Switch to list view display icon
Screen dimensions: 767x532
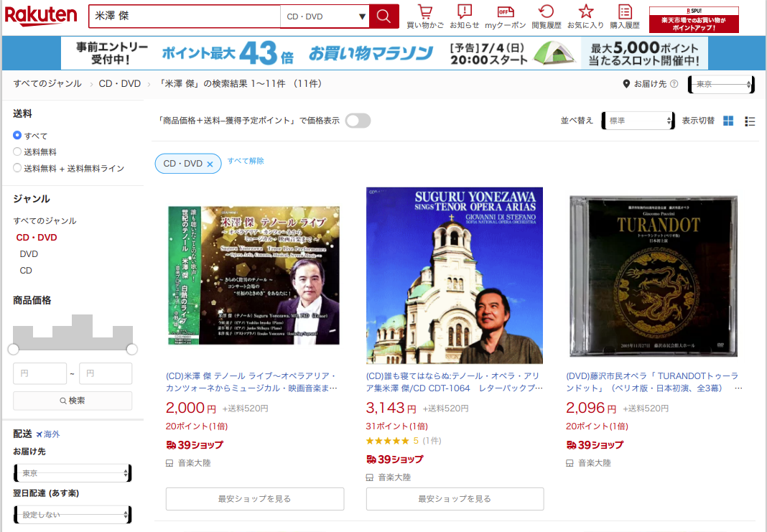click(x=750, y=121)
